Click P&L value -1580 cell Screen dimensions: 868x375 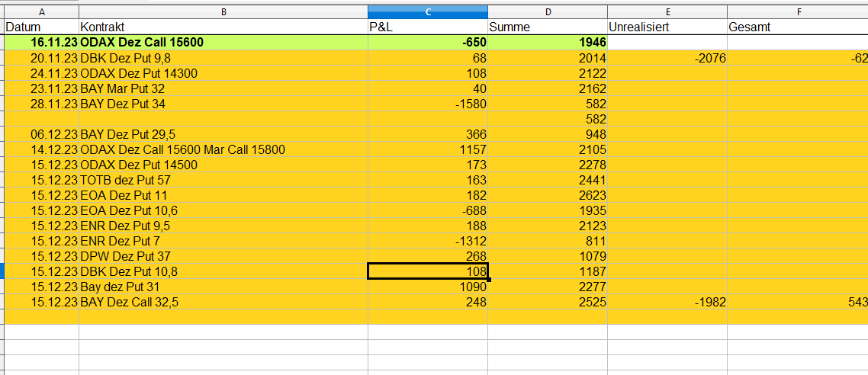428,104
